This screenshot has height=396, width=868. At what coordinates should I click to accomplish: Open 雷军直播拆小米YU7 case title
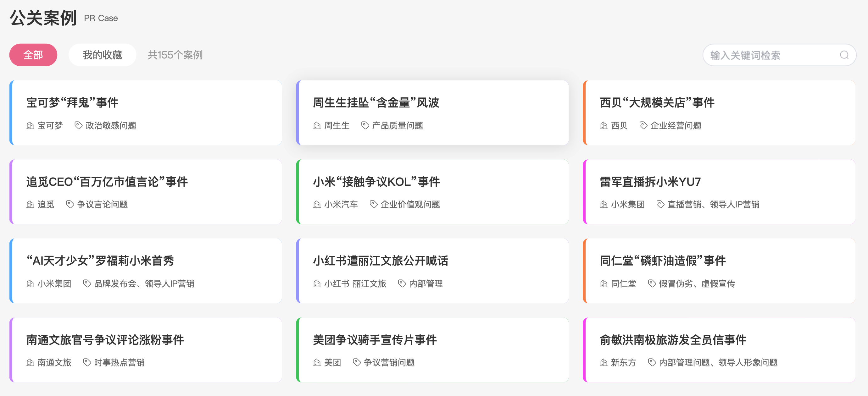[650, 182]
